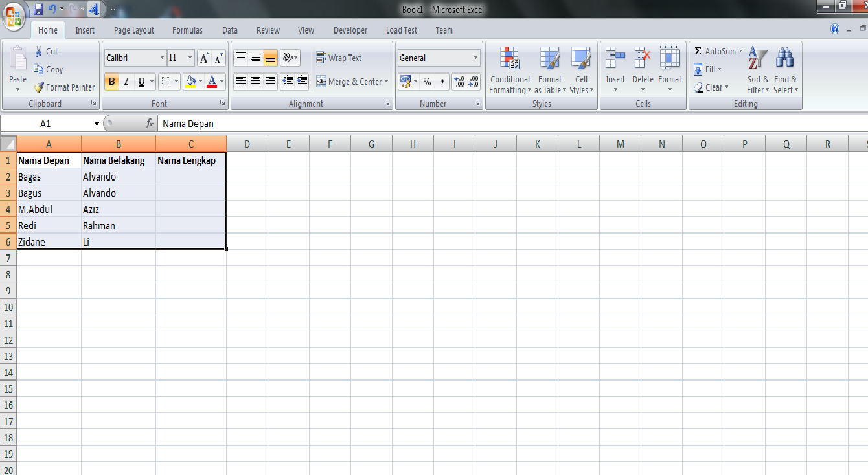Switch to the Formulas ribbon tab
The image size is (868, 475).
(x=187, y=30)
